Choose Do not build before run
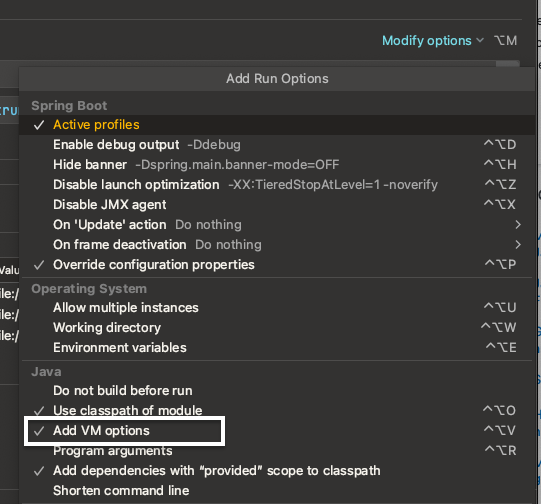 point(277,391)
